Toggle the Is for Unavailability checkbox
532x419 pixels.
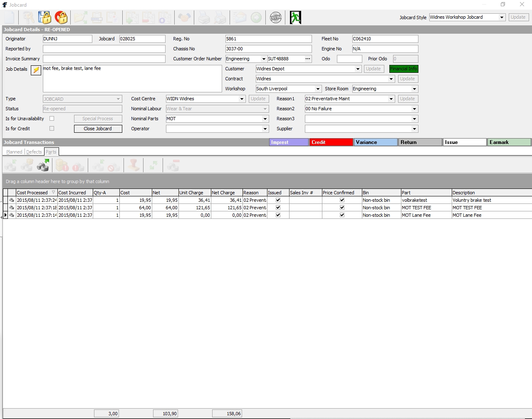tap(52, 119)
